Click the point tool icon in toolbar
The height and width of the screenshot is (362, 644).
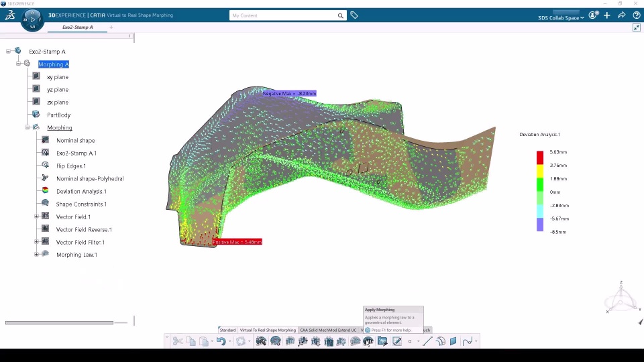tap(409, 341)
